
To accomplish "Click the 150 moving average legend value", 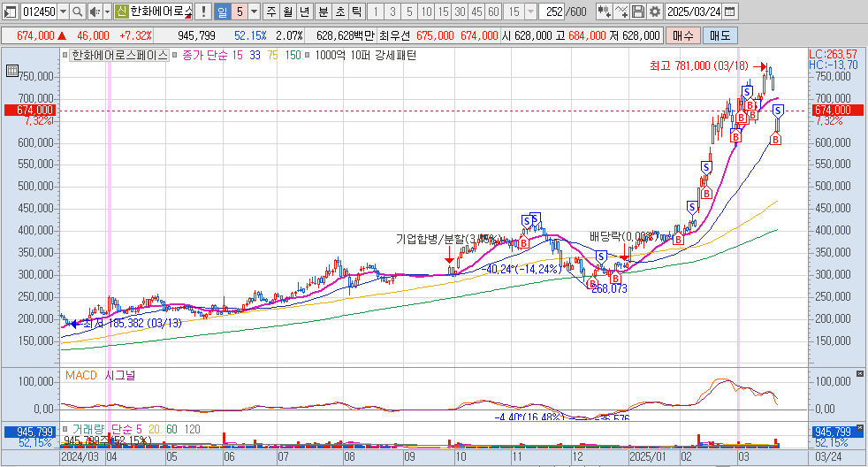I will pyautogui.click(x=293, y=55).
